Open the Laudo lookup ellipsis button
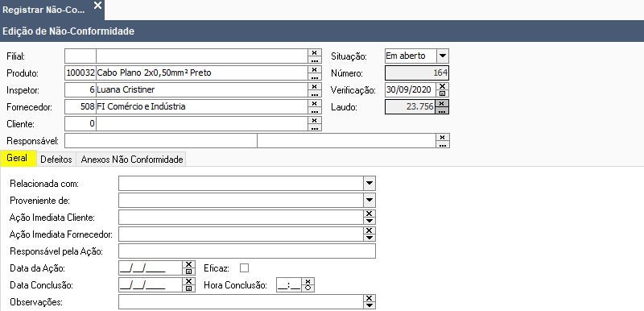 [442, 110]
